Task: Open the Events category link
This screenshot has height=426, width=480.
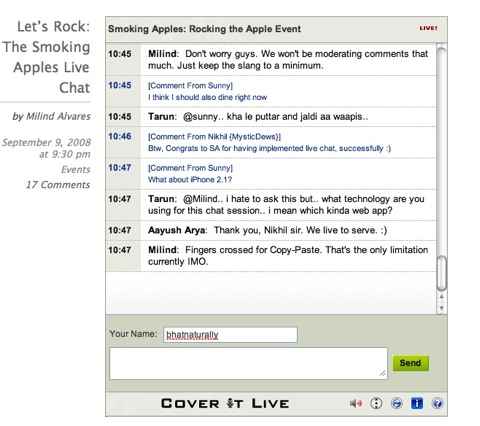Action: pyautogui.click(x=76, y=170)
